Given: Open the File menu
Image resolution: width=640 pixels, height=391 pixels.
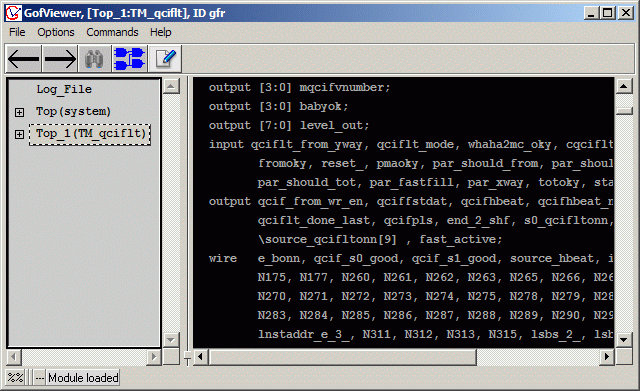Looking at the screenshot, I should point(17,32).
